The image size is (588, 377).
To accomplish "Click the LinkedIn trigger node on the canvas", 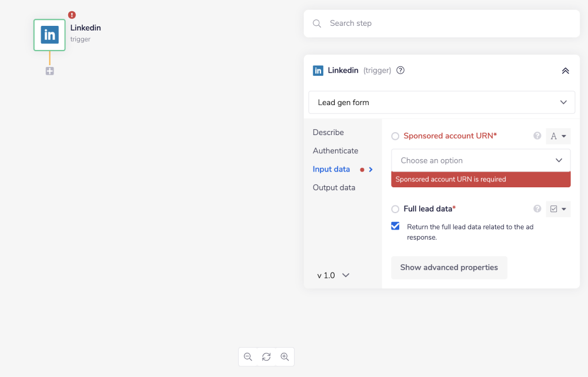I will point(49,35).
